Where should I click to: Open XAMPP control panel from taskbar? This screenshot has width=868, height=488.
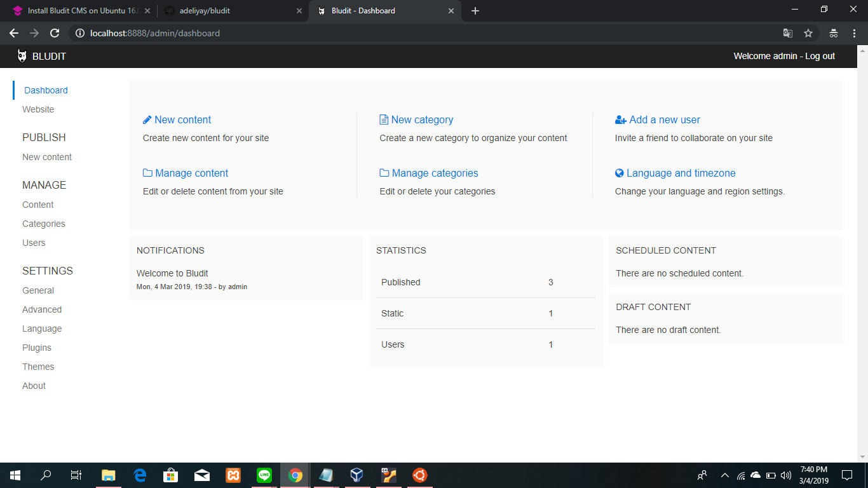(x=233, y=475)
